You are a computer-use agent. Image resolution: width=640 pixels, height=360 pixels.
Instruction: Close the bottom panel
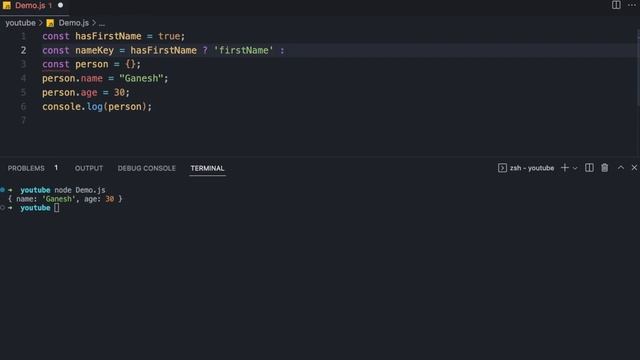634,168
